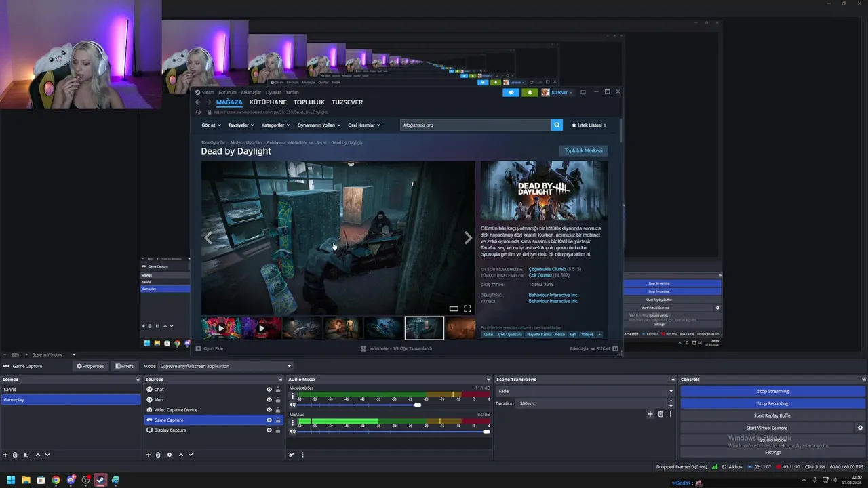Toggle fullscreen on the Steam screenshot viewer
868x488 pixels.
click(467, 309)
